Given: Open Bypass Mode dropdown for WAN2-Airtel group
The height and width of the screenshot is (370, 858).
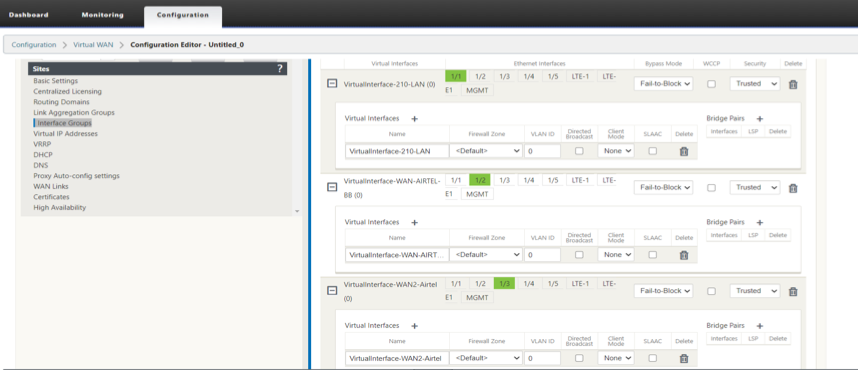Looking at the screenshot, I should [663, 291].
